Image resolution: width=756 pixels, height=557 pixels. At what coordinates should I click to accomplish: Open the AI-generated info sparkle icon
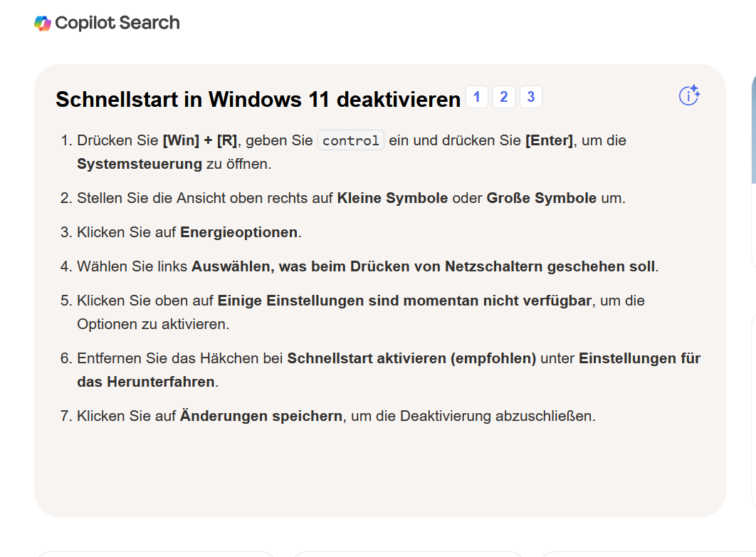pos(689,95)
